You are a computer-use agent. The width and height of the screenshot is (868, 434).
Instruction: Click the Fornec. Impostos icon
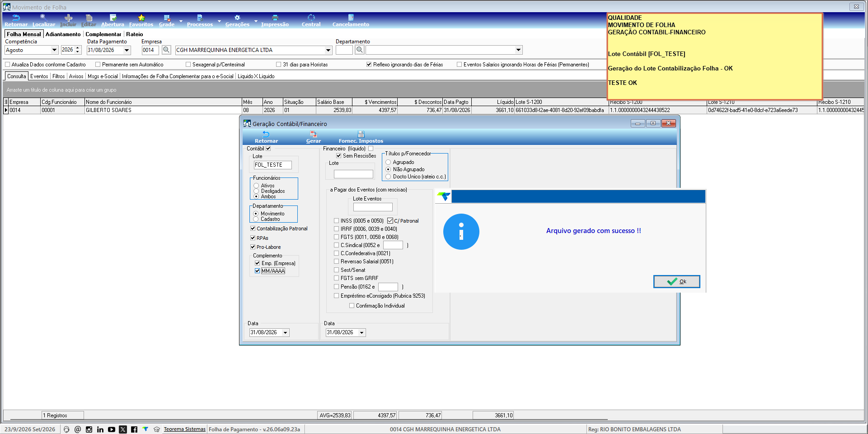[361, 137]
